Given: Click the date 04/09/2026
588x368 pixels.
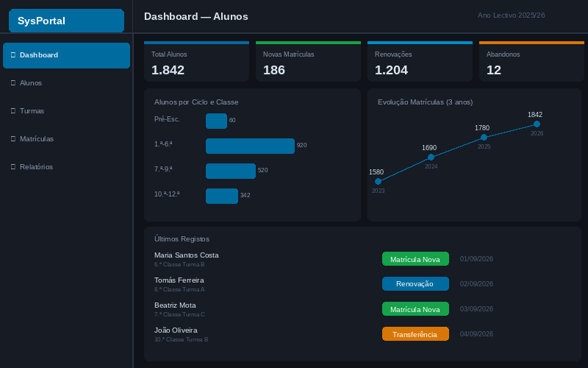Looking at the screenshot, I should pyautogui.click(x=476, y=334).
